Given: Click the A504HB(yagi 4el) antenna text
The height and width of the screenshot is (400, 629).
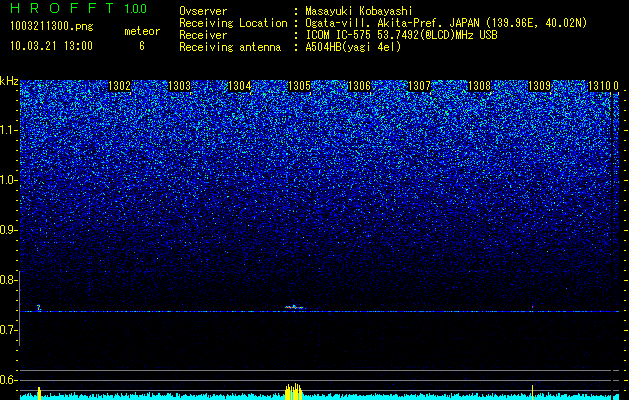Looking at the screenshot, I should [353, 47].
